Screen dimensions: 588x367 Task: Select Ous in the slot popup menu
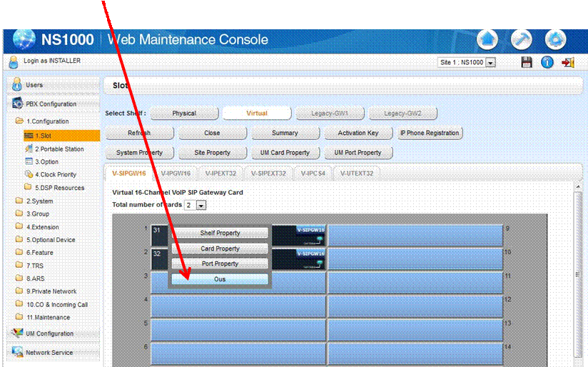click(219, 279)
